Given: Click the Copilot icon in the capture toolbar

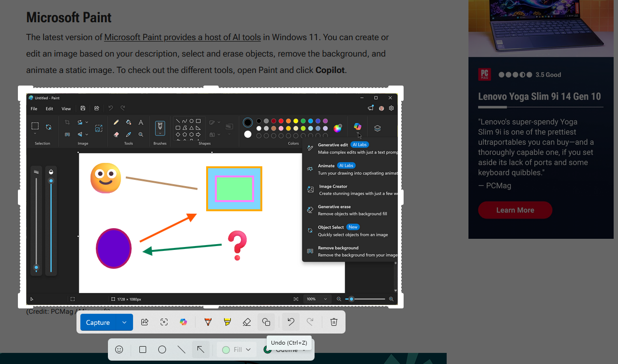Looking at the screenshot, I should [183, 322].
